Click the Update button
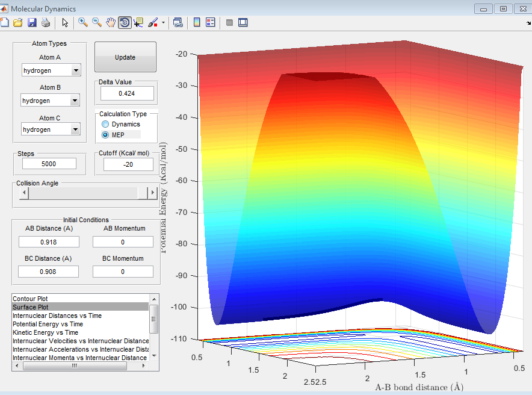Screen dimensions: 532x395 (x=125, y=57)
